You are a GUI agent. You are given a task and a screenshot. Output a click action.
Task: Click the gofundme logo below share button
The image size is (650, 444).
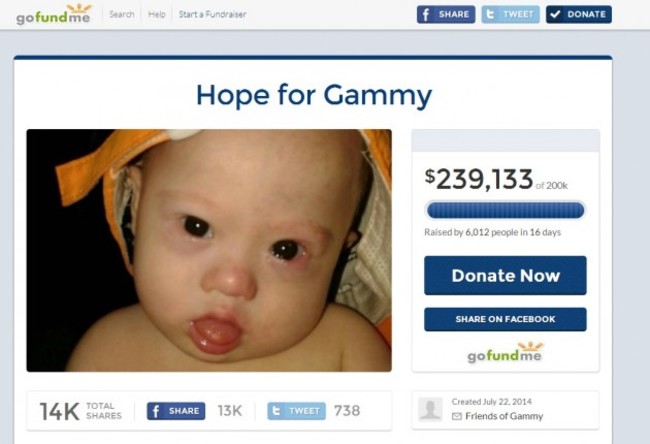click(x=505, y=353)
